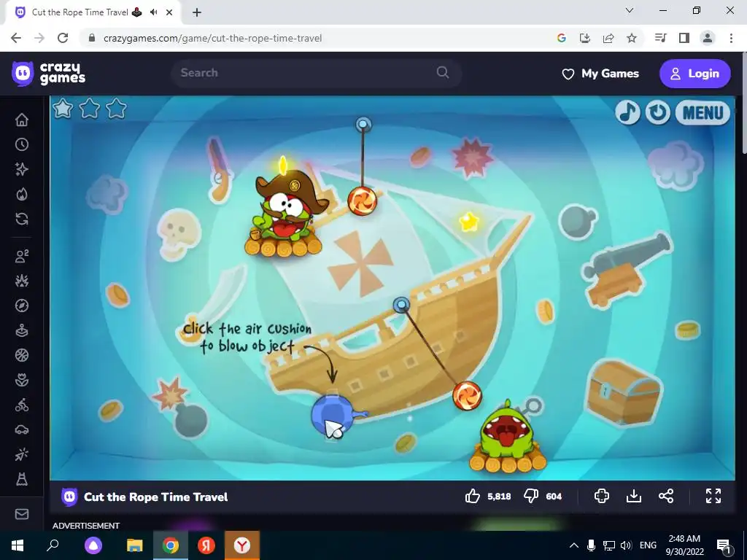Open Chrome from the taskbar
Viewport: 747px width, 560px height.
coord(171,545)
